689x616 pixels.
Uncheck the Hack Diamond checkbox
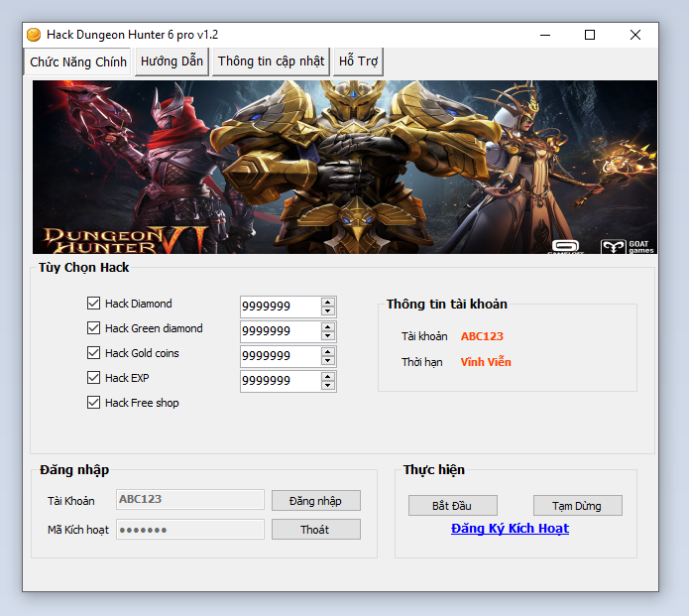coord(94,304)
